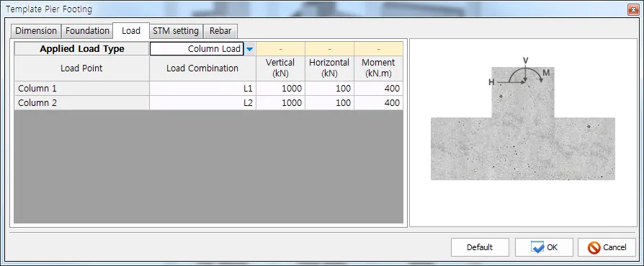This screenshot has width=644, height=266.
Task: Edit Column 2 vertical load 1000
Action: 280,103
